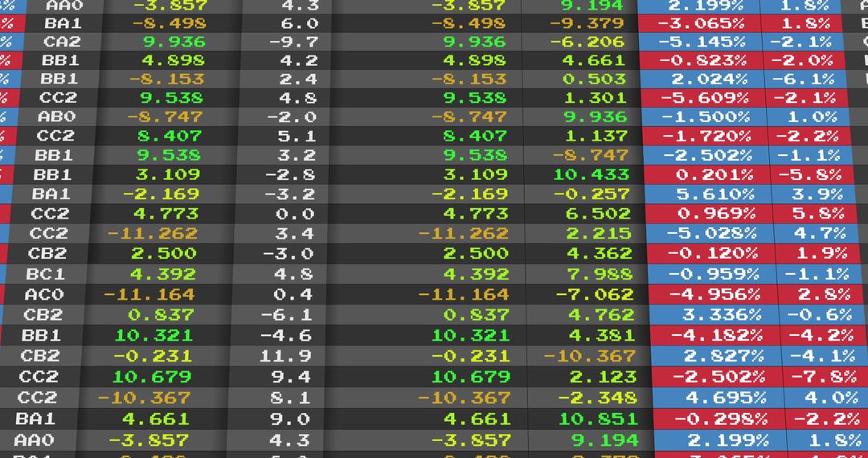Click the -5.145% blue cell

tap(701, 42)
